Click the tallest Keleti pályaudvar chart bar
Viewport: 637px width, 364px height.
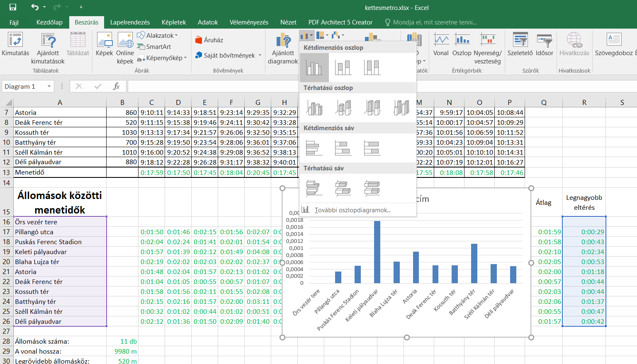pyautogui.click(x=377, y=252)
